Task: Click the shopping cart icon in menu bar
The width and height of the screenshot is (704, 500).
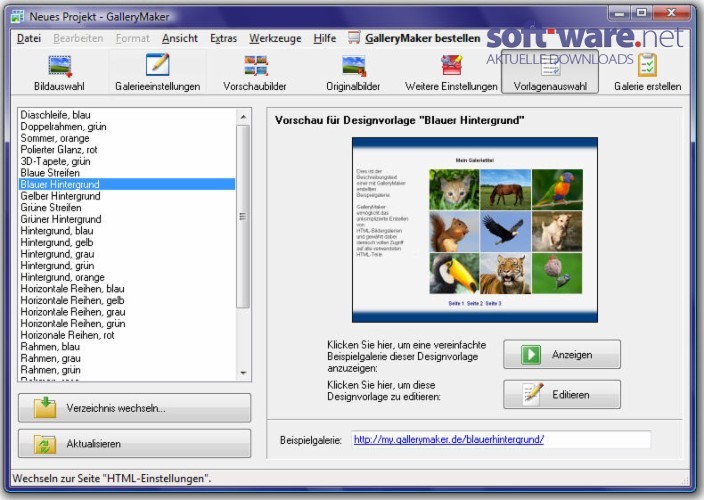Action: (x=354, y=38)
